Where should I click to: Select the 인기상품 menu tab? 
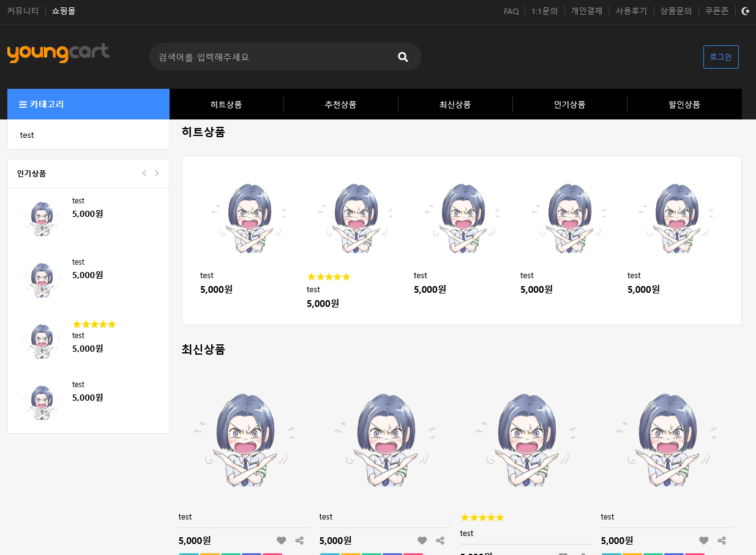click(570, 104)
